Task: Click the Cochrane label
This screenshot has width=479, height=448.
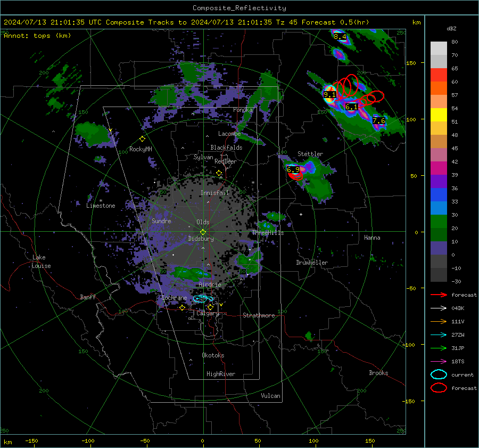Action: point(174,298)
